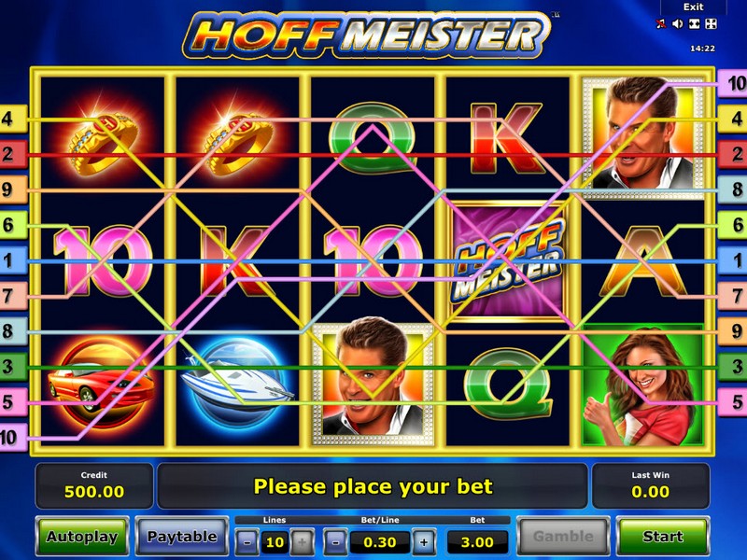The image size is (747, 560).
Task: Toggle the speaker sound icon
Action: pyautogui.click(x=677, y=23)
